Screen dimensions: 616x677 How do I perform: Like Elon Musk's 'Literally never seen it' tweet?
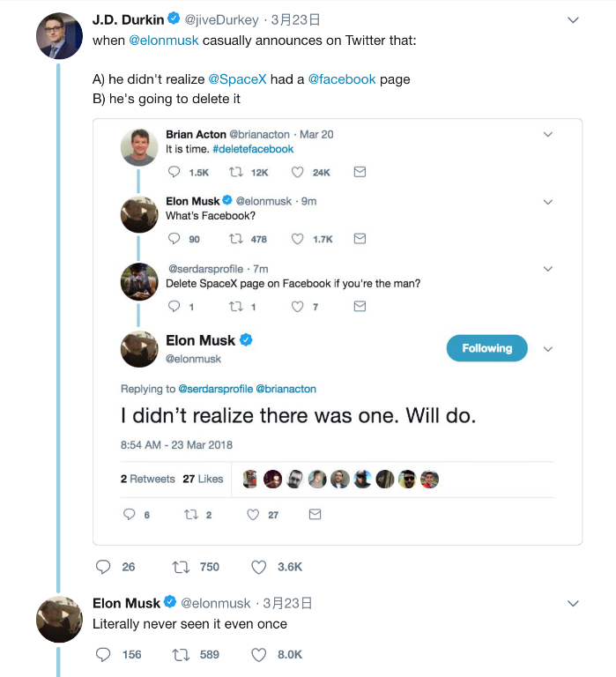point(259,654)
